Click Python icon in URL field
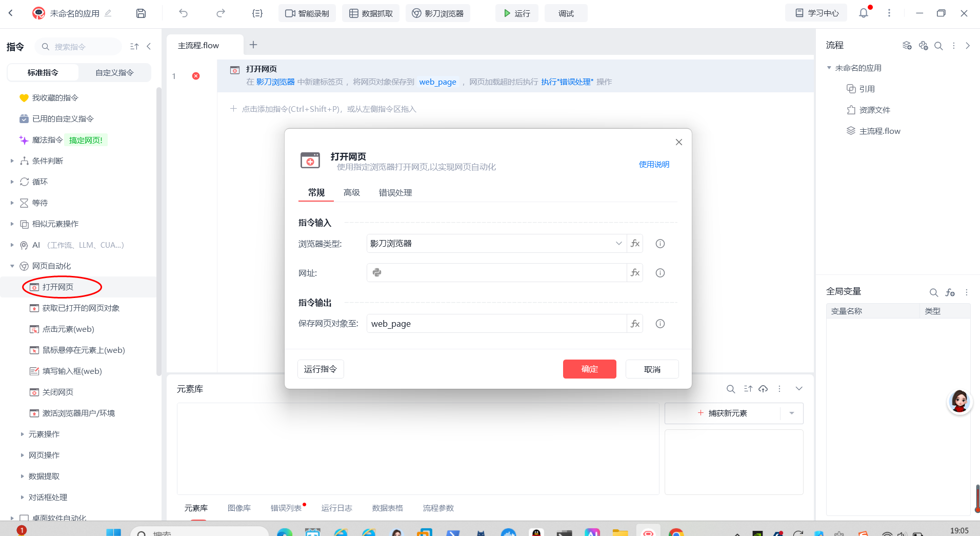The height and width of the screenshot is (536, 980). (377, 273)
